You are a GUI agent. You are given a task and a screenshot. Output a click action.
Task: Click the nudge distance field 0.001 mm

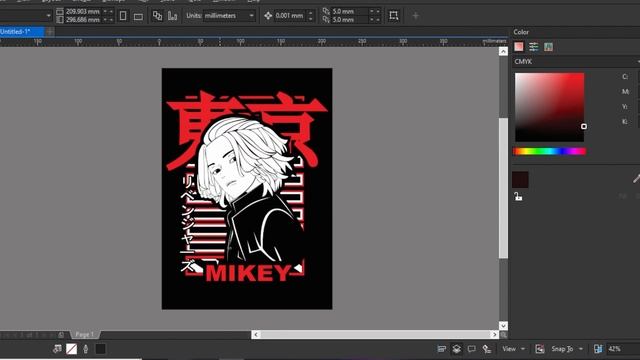[x=289, y=16]
